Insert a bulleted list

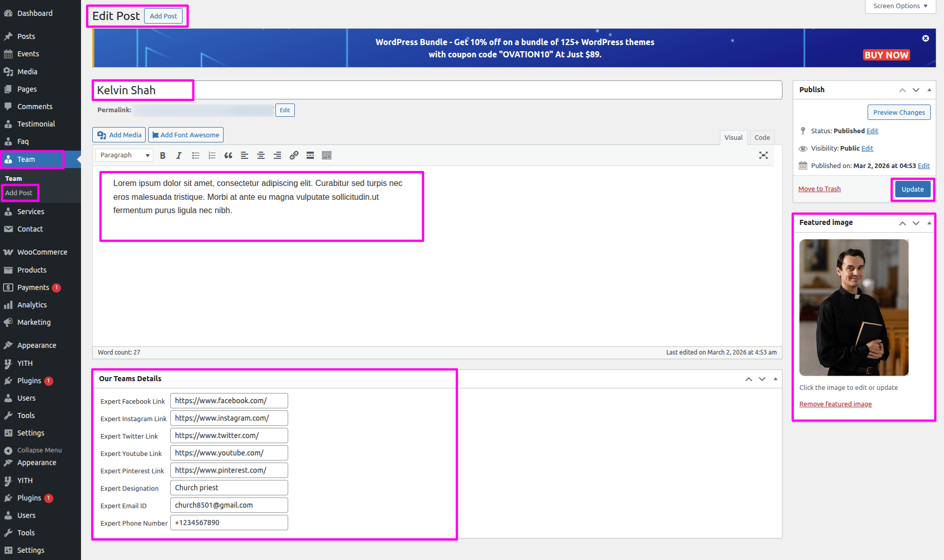point(195,155)
